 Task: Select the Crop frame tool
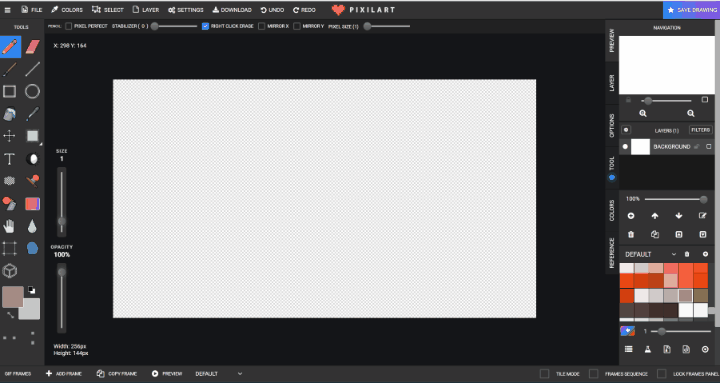pos(10,248)
